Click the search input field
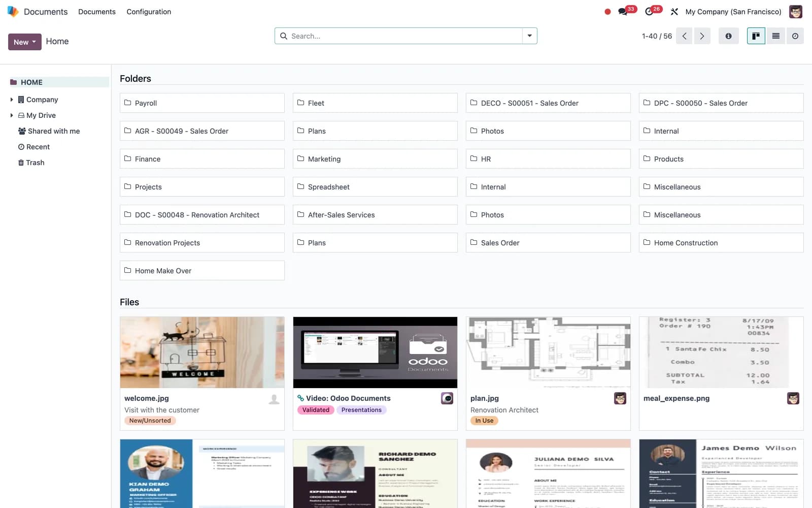 click(x=405, y=36)
